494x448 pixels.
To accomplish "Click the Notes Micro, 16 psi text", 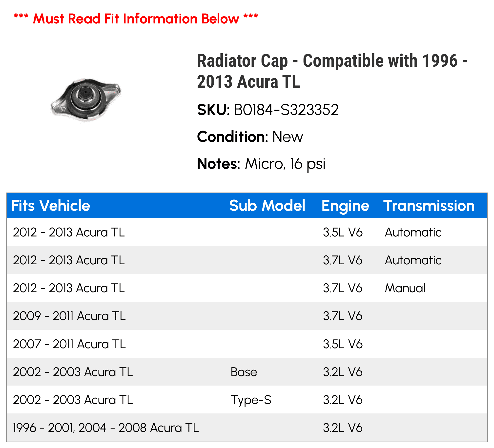I will pyautogui.click(x=261, y=164).
